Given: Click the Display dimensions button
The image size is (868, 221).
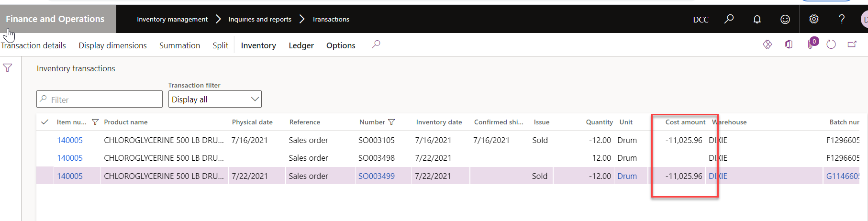Looking at the screenshot, I should [x=112, y=45].
